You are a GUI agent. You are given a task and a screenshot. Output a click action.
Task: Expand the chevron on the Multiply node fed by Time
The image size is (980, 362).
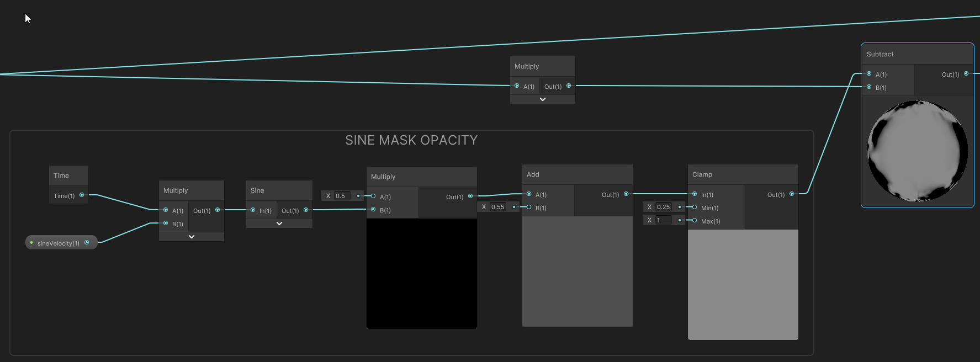(192, 237)
